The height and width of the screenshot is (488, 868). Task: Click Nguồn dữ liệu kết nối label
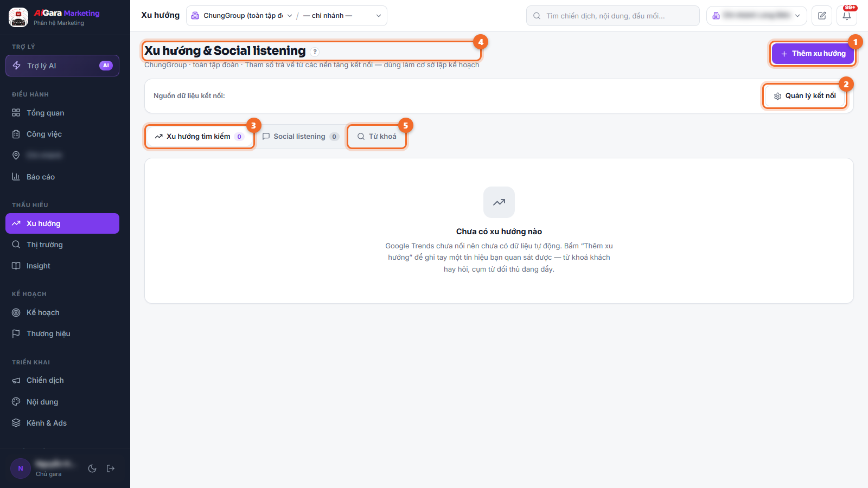coord(189,96)
